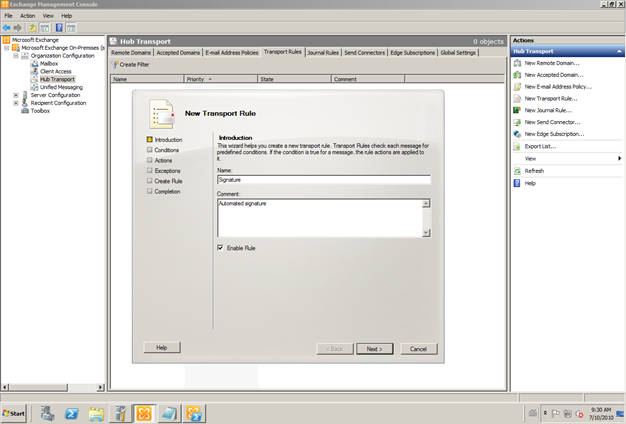The image size is (626, 424).
Task: Go to the Completion wizard step
Action: click(167, 192)
